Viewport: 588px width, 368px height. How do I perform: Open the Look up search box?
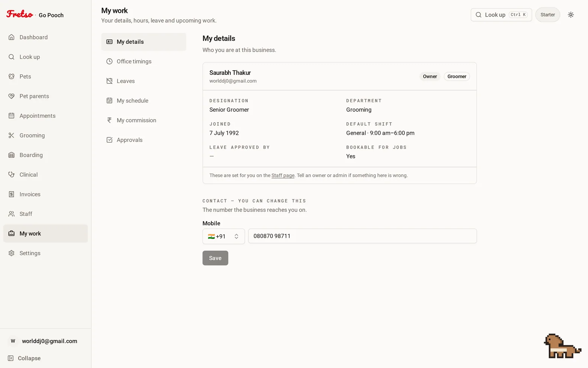click(x=501, y=15)
